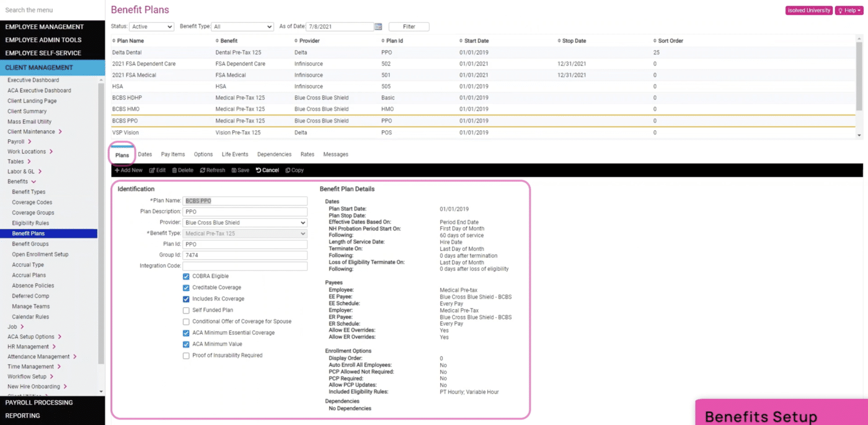The height and width of the screenshot is (425, 868).
Task: Click the Cancel undo icon
Action: pos(259,170)
